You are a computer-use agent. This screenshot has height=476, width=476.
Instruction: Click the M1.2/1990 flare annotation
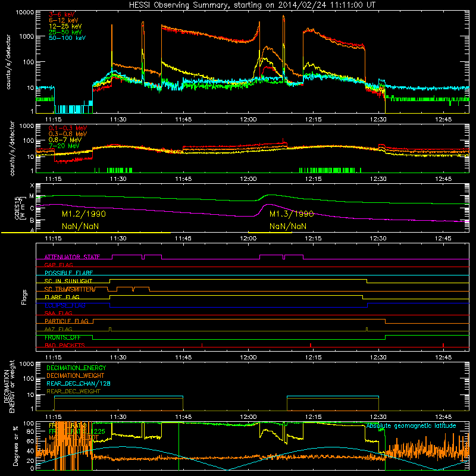tap(84, 214)
